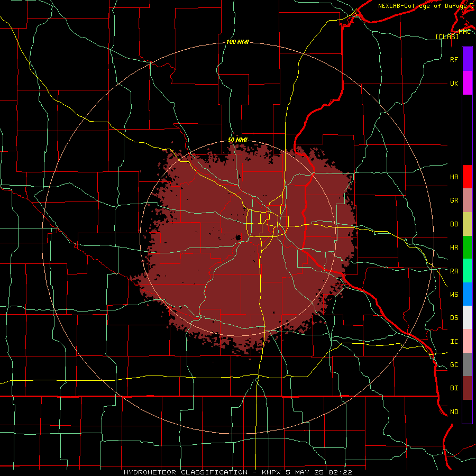476x476 pixels.
Task: Click the GC gray legend swatch
Action: pos(467,364)
